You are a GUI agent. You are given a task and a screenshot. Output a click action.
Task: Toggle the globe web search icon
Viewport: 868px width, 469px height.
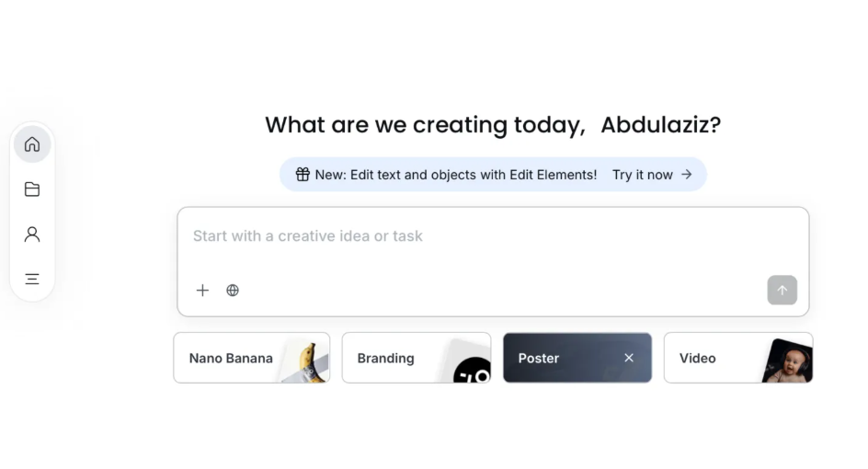point(233,291)
